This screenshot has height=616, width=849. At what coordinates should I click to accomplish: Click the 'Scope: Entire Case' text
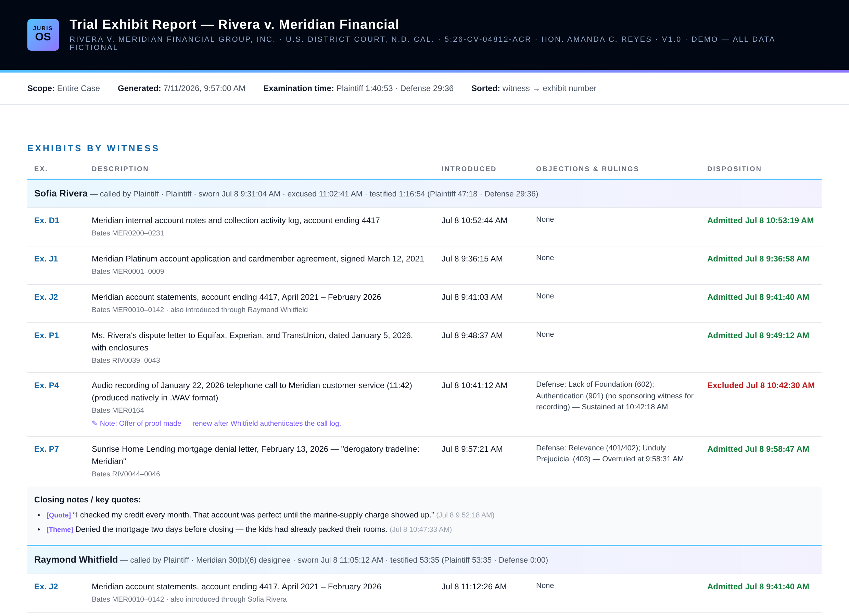click(x=64, y=88)
